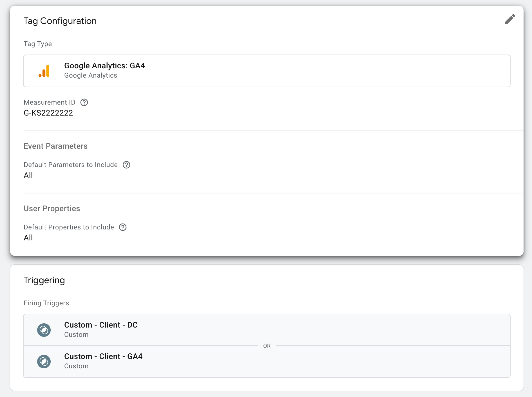Click the All value under Default Properties
This screenshot has height=397, width=532.
[x=28, y=238]
